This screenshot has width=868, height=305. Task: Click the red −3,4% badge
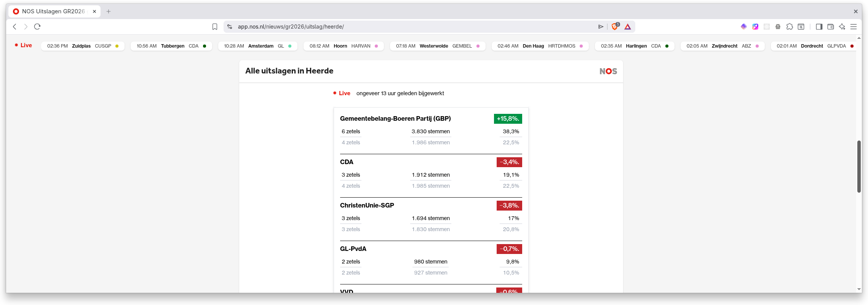[509, 162]
